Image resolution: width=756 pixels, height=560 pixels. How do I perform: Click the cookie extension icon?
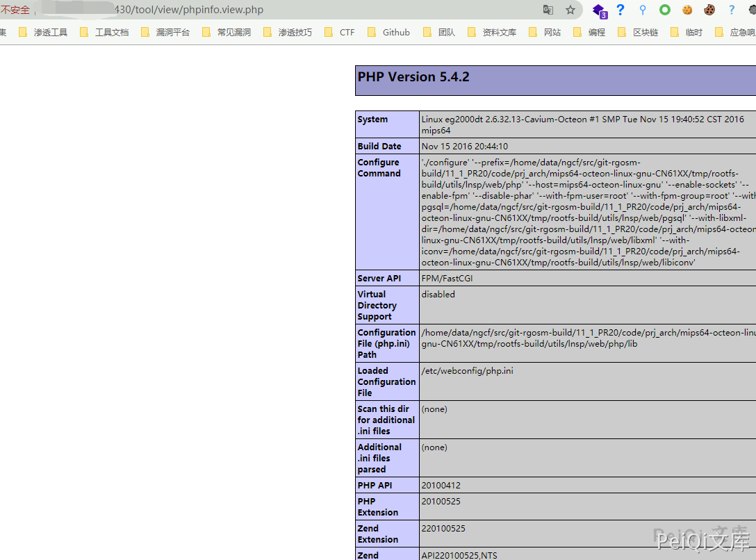click(687, 10)
